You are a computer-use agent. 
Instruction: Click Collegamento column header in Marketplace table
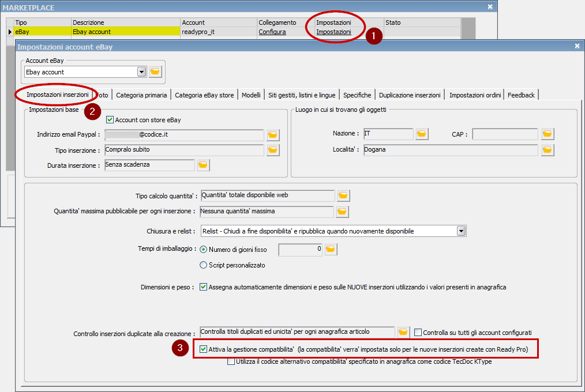click(x=286, y=22)
